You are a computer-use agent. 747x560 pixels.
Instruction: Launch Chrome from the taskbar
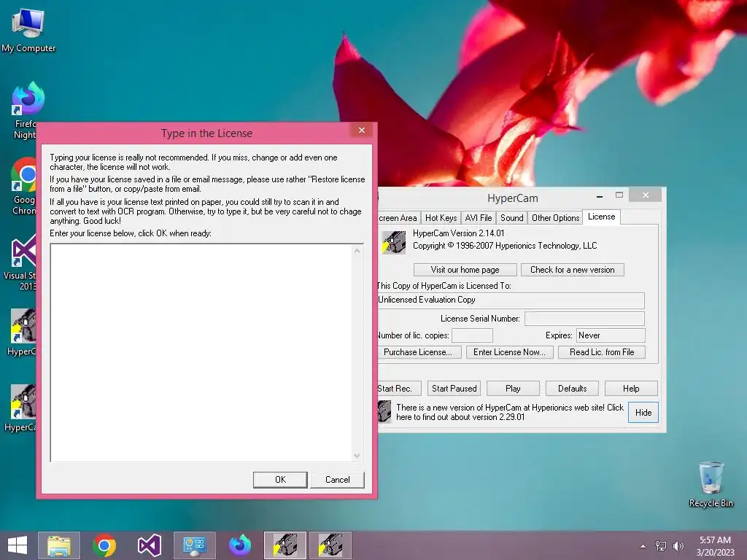point(104,545)
